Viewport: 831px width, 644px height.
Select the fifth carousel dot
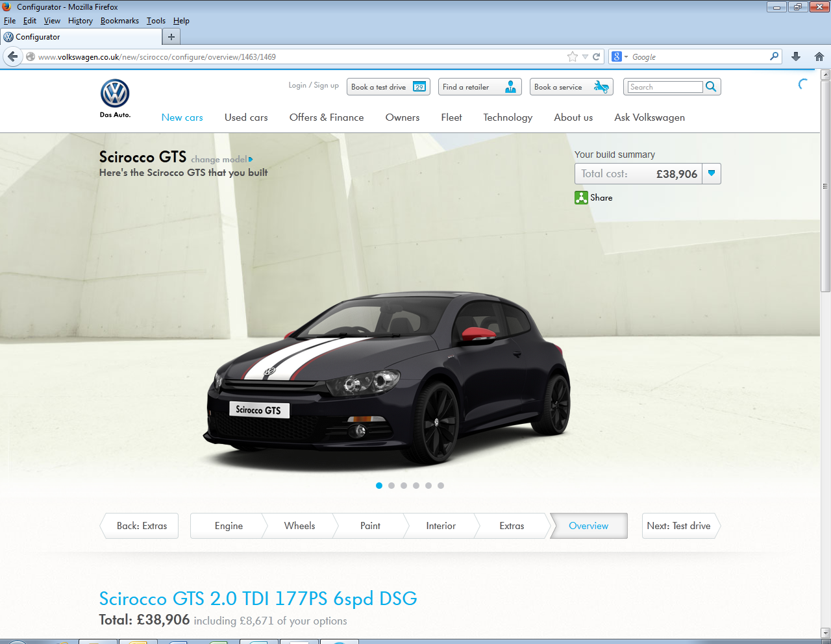(x=428, y=486)
